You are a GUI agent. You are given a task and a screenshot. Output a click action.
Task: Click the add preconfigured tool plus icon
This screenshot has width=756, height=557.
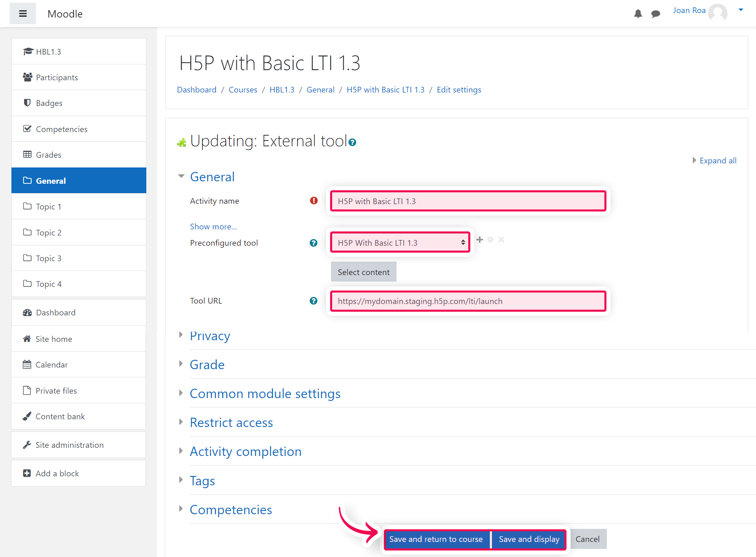pos(480,240)
